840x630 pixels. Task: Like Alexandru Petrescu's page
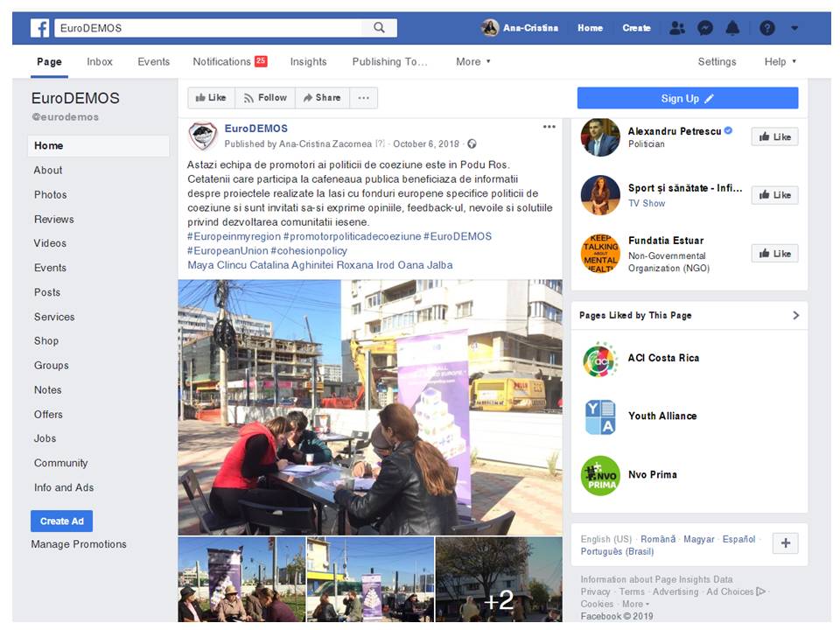pyautogui.click(x=774, y=136)
